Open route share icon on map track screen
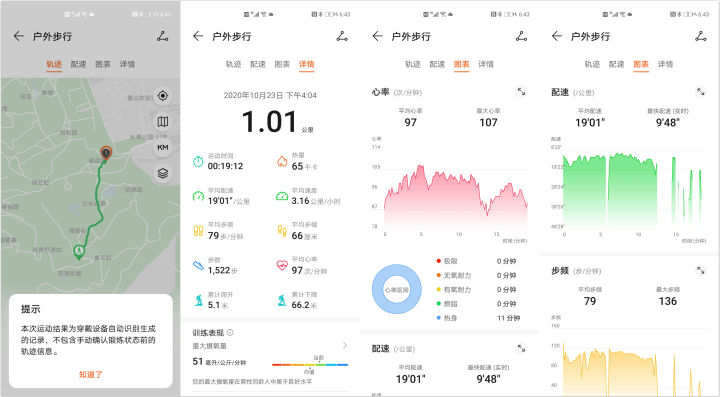The height and width of the screenshot is (397, 720). pyautogui.click(x=163, y=36)
